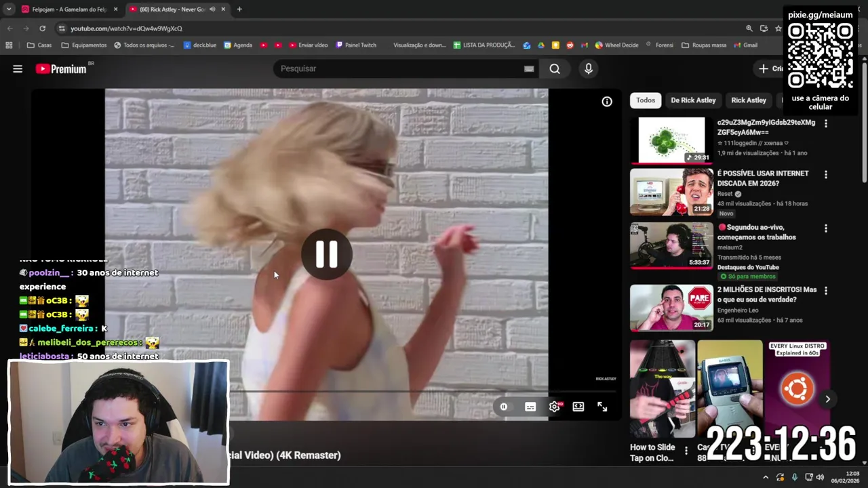Open the Roupas massa bookmark folder
868x488 pixels.
point(704,45)
